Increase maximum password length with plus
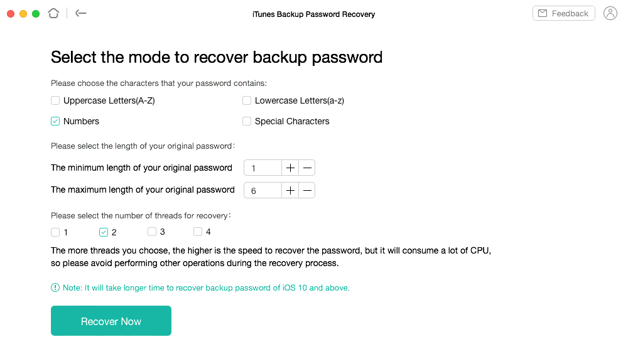This screenshot has width=628, height=364. pos(290,190)
